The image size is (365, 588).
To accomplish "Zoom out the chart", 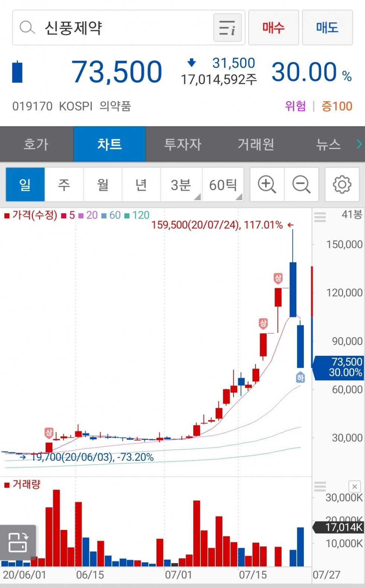I will point(301,185).
